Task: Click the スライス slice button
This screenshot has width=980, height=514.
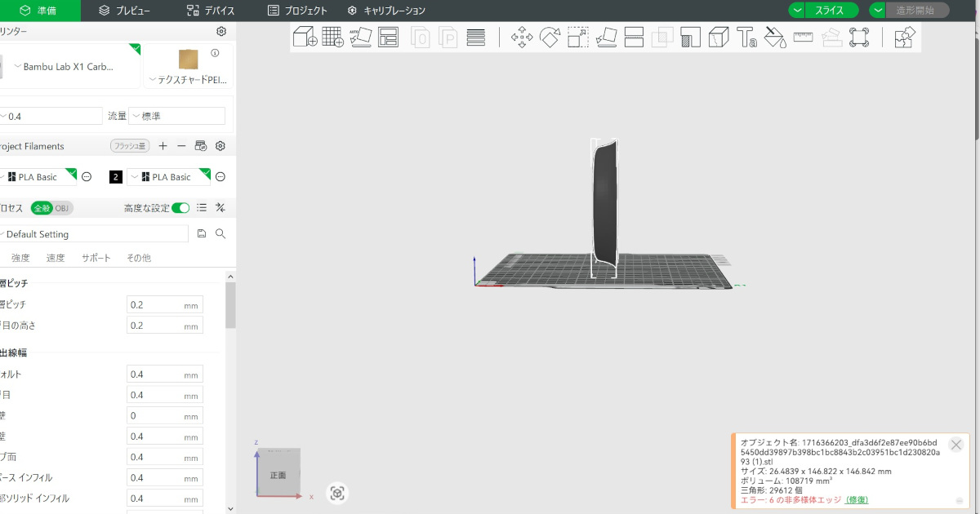Action: pos(829,11)
